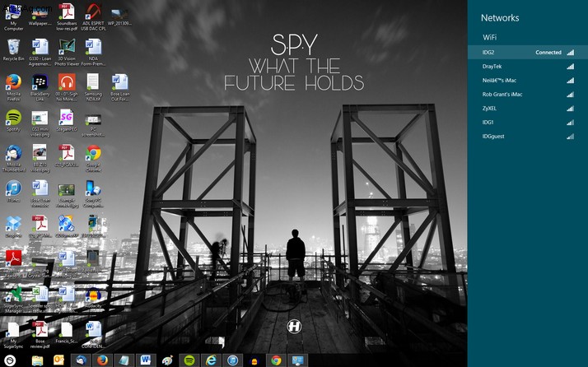Open iTunes desktop shortcut
This screenshot has height=367, width=588.
[x=13, y=191]
